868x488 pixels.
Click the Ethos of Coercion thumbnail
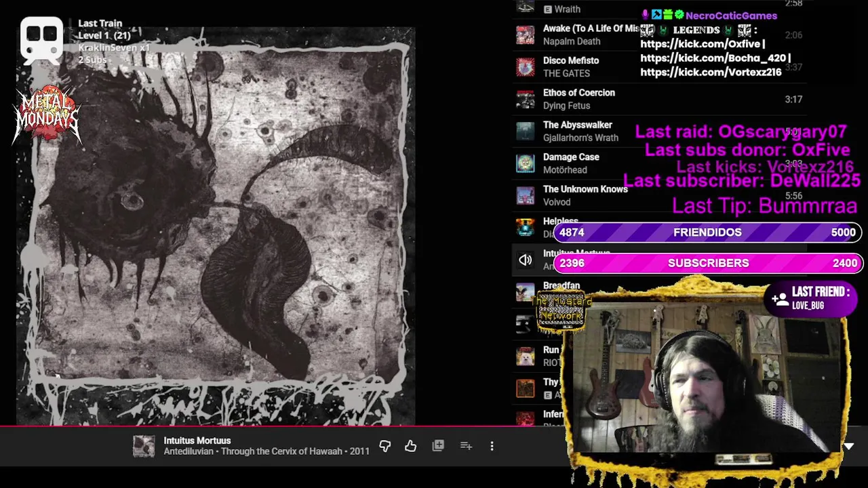[x=526, y=99]
